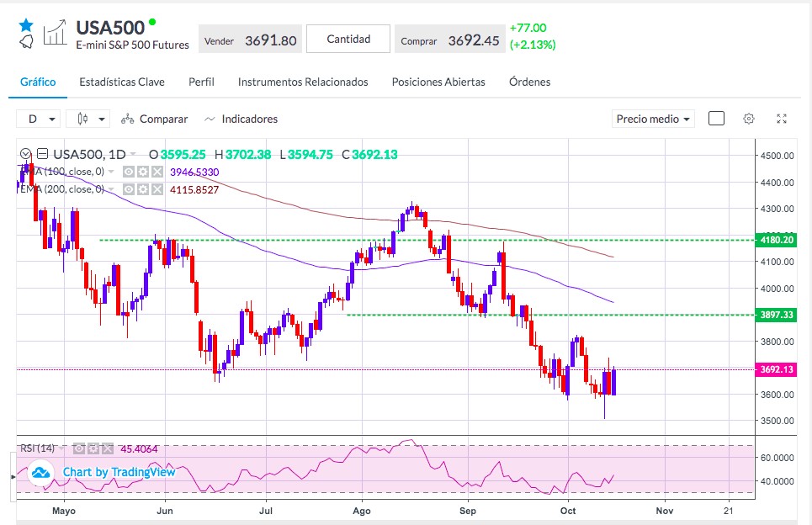812x525 pixels.
Task: Click the open value 3595.25
Action: coord(183,154)
